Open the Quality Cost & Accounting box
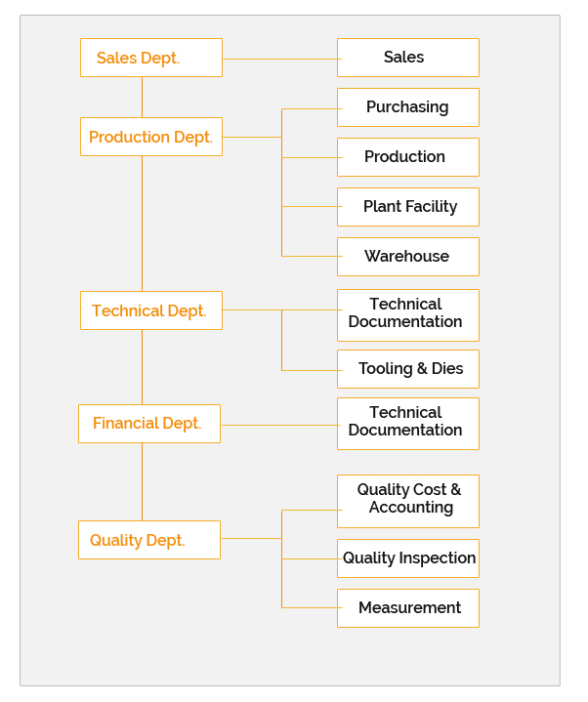The image size is (588, 702). click(407, 500)
